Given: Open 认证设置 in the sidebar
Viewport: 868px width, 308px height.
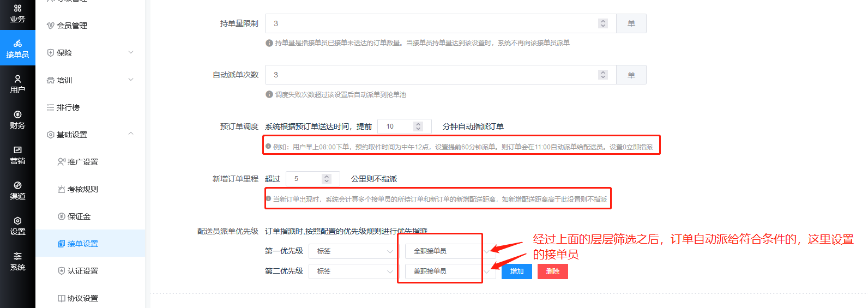Looking at the screenshot, I should click(x=82, y=271).
